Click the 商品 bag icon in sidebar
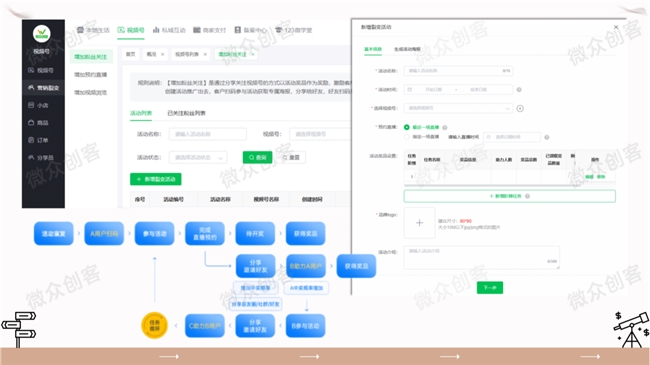 (x=31, y=122)
